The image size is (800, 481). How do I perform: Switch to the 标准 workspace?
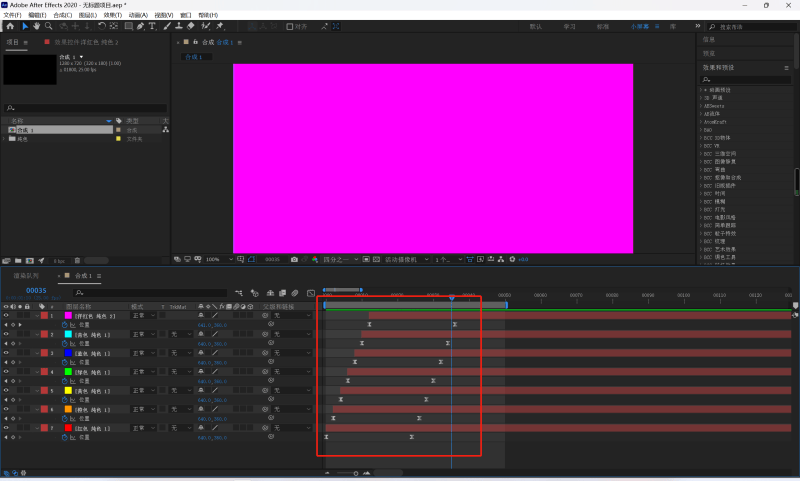[603, 27]
